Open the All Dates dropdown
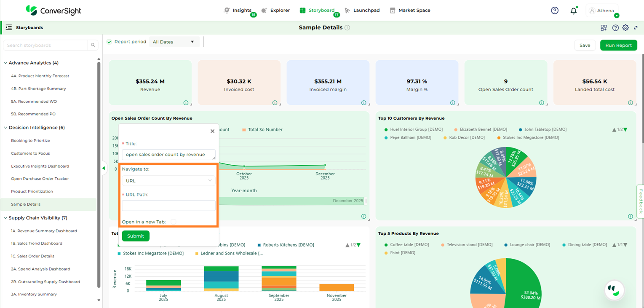Image resolution: width=644 pixels, height=308 pixels. pyautogui.click(x=174, y=42)
